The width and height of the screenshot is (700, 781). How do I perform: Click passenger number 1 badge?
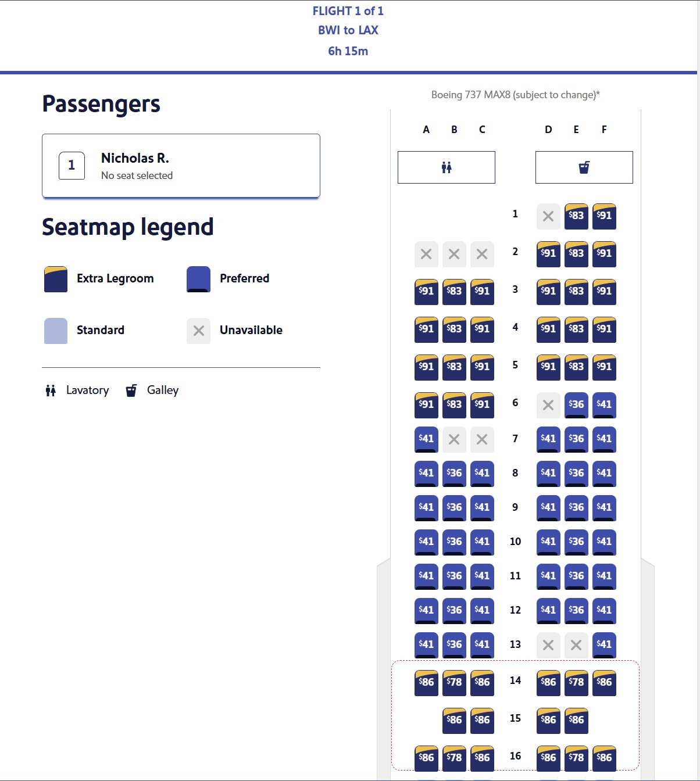coord(72,166)
